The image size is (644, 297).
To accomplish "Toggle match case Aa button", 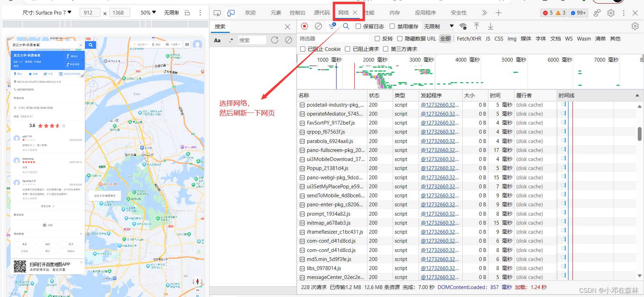I will [x=217, y=40].
